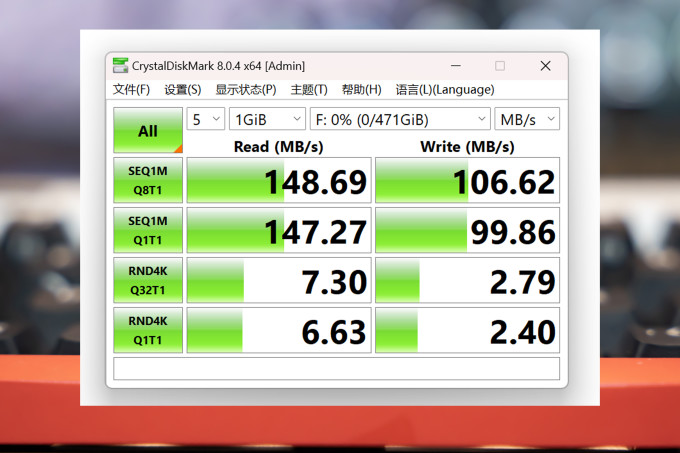680x453 pixels.
Task: Run the RND4K Q1T1 benchmark
Action: click(x=148, y=330)
